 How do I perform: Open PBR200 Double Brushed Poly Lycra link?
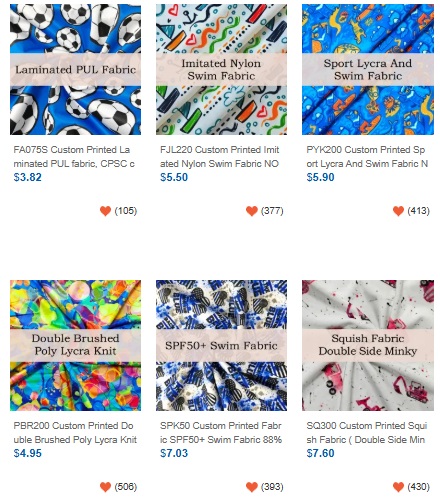click(75, 433)
